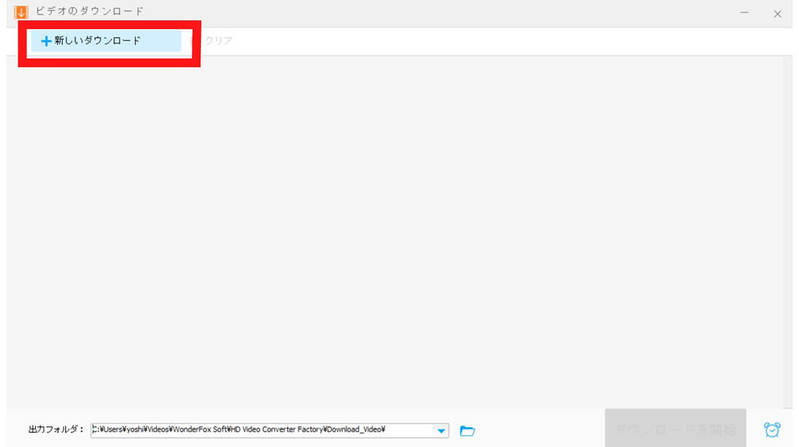Minimize the ビデオのダウンロード window

point(744,12)
